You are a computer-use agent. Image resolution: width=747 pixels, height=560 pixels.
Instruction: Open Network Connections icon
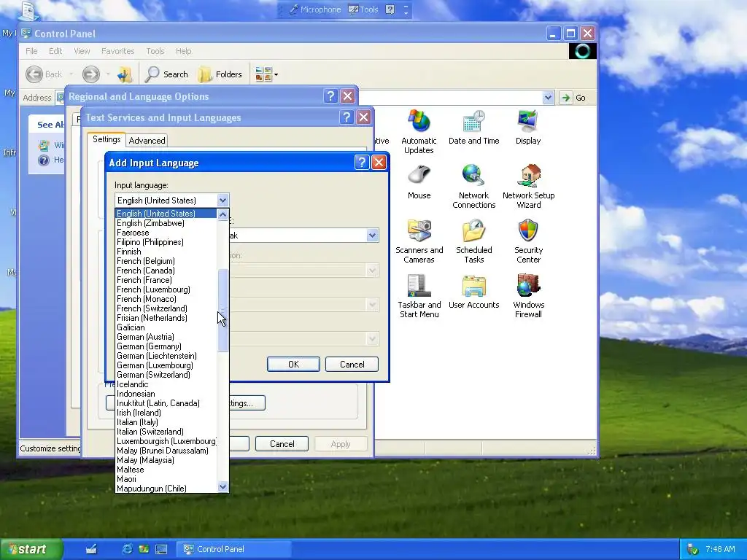473,187
